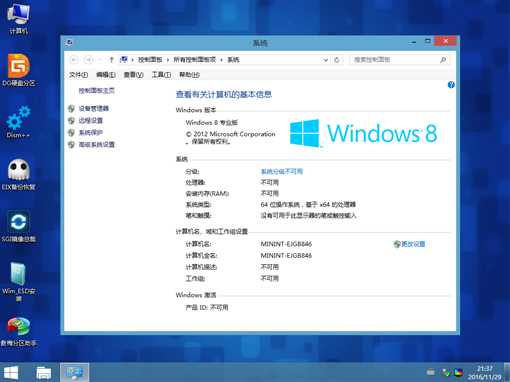Click the 系统分级不可用 rating link
Viewport: 510px width, 382px height.
[282, 171]
